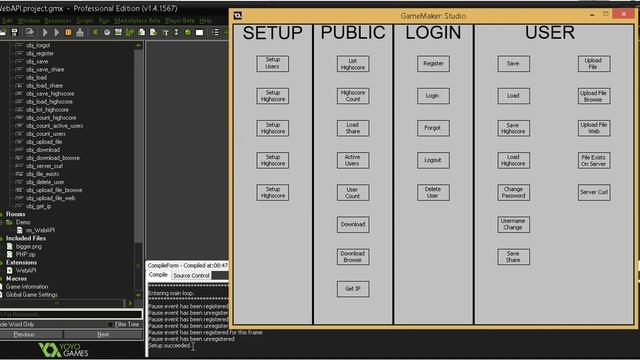Click the Register button

433,64
